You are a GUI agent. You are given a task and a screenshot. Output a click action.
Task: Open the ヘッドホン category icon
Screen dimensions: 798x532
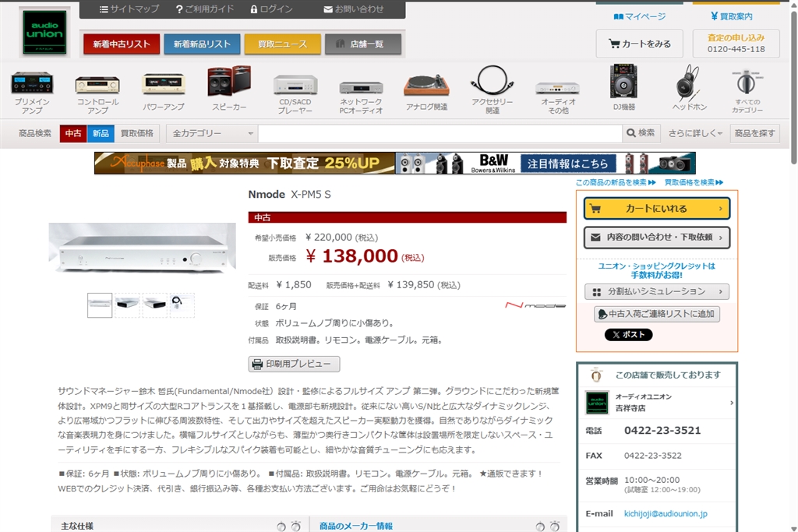690,87
